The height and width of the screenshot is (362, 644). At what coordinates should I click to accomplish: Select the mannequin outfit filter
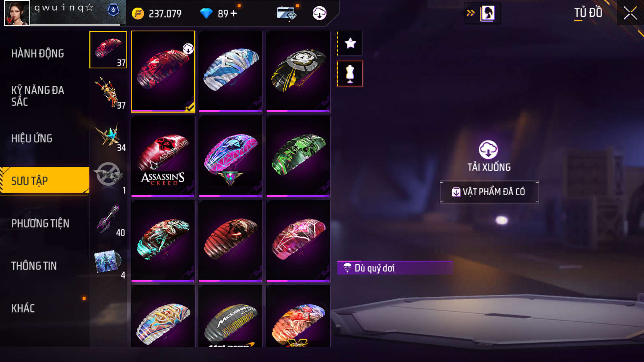click(350, 74)
